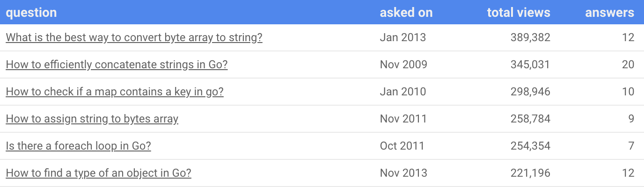
Task: Click the Oct 2011 date cell
Action: pos(402,146)
